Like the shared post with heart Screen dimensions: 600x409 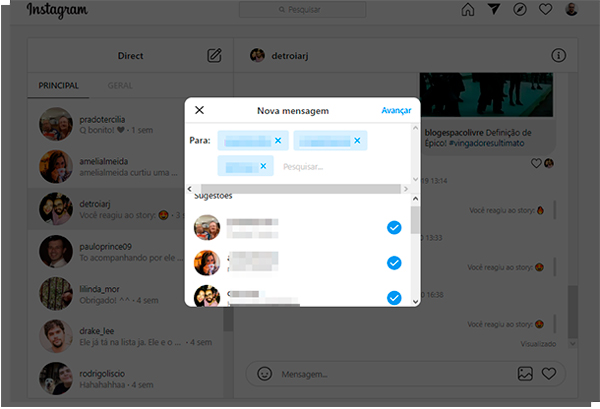click(x=536, y=163)
